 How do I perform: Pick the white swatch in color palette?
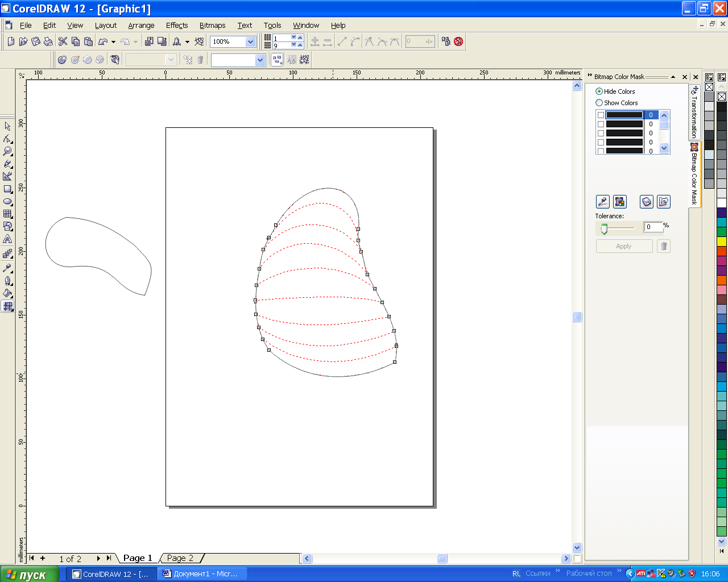click(x=722, y=203)
